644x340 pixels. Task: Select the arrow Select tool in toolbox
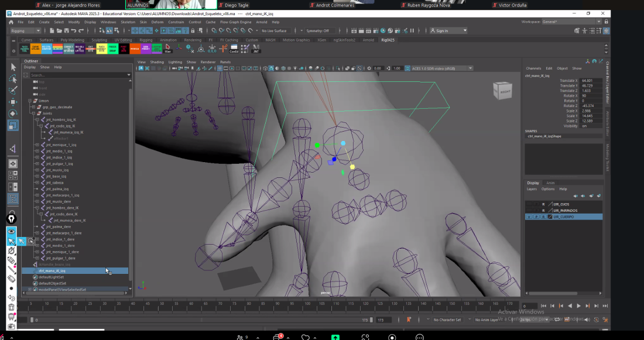point(13,67)
